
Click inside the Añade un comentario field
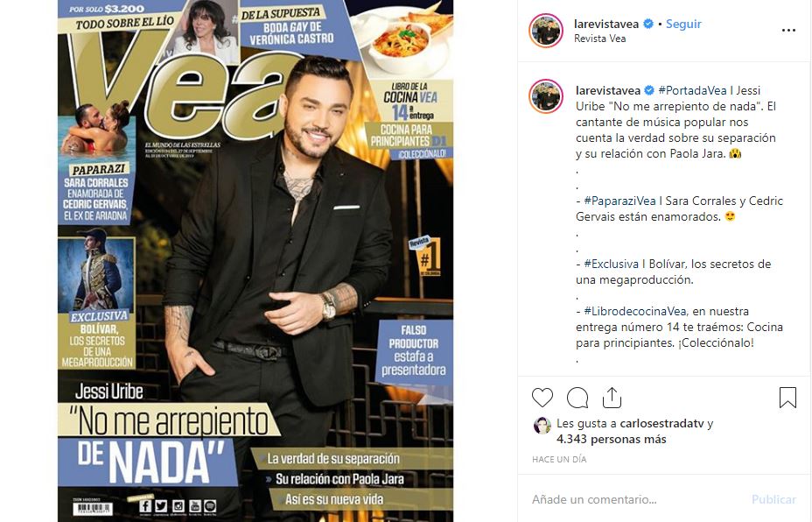pos(637,499)
